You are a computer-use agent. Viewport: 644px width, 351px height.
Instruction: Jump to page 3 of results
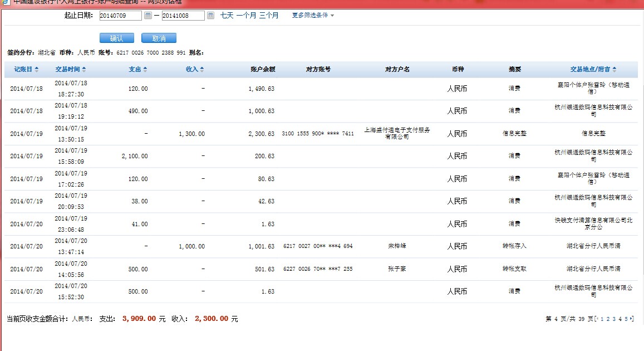(x=614, y=319)
